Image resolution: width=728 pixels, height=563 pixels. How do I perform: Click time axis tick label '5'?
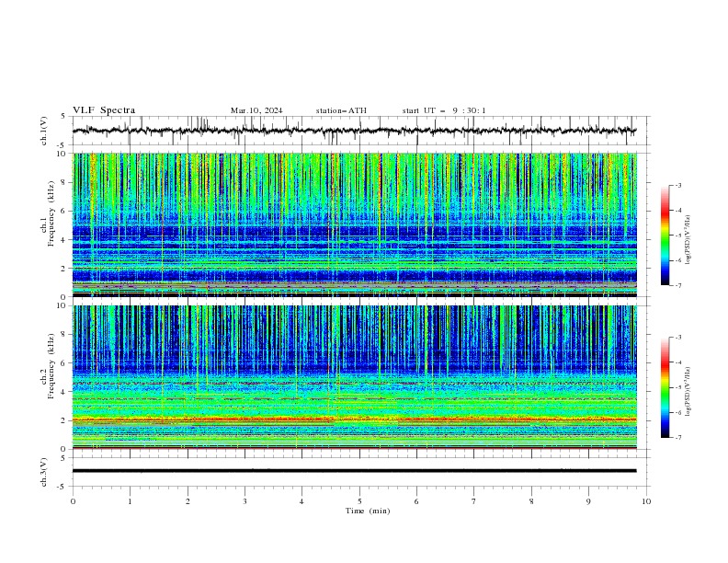click(x=359, y=501)
